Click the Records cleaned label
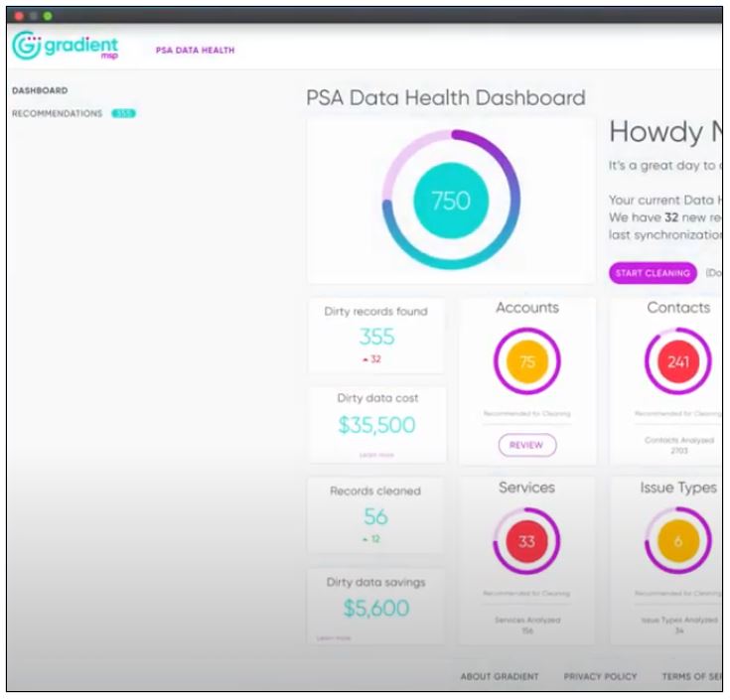 click(375, 491)
